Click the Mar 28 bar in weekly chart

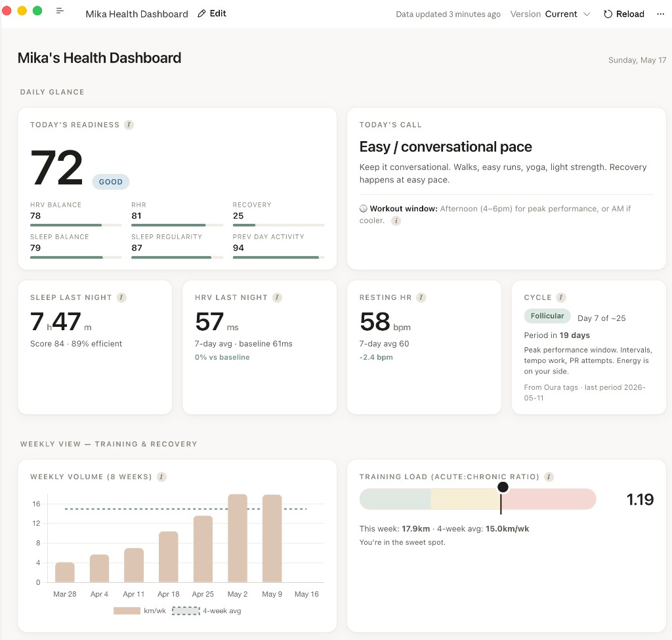tap(65, 572)
